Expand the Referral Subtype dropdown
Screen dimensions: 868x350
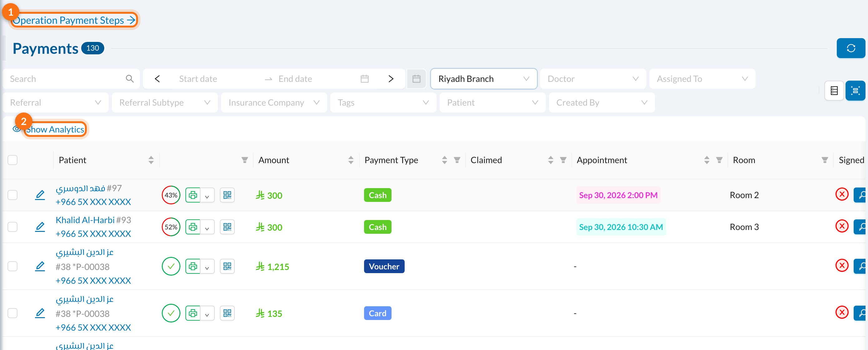pyautogui.click(x=165, y=102)
